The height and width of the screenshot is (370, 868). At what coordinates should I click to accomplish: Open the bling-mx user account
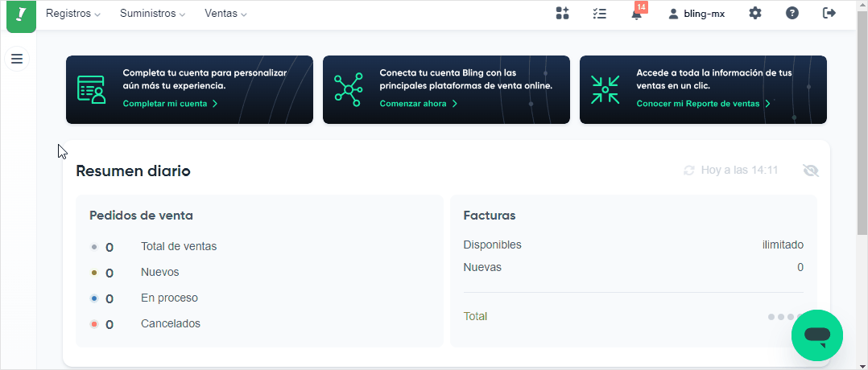[x=696, y=14]
